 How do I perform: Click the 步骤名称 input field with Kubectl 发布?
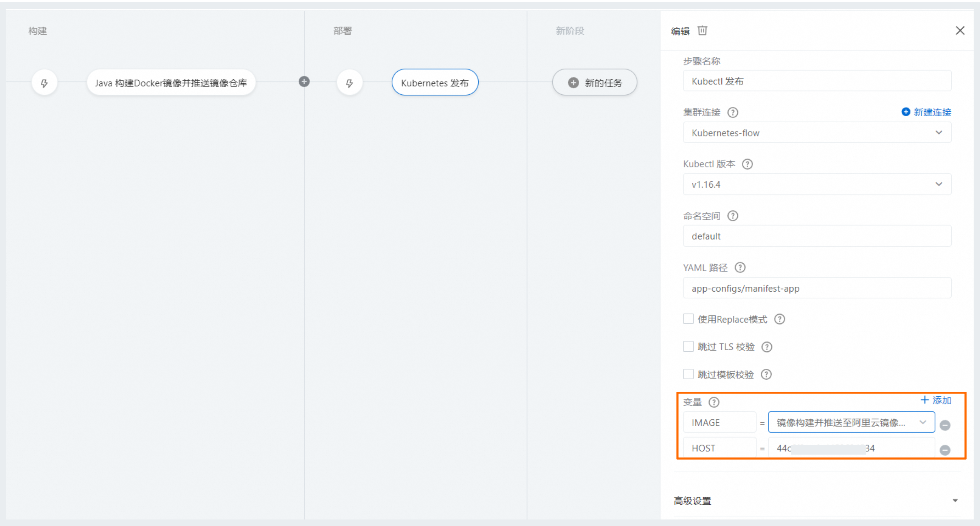click(817, 81)
